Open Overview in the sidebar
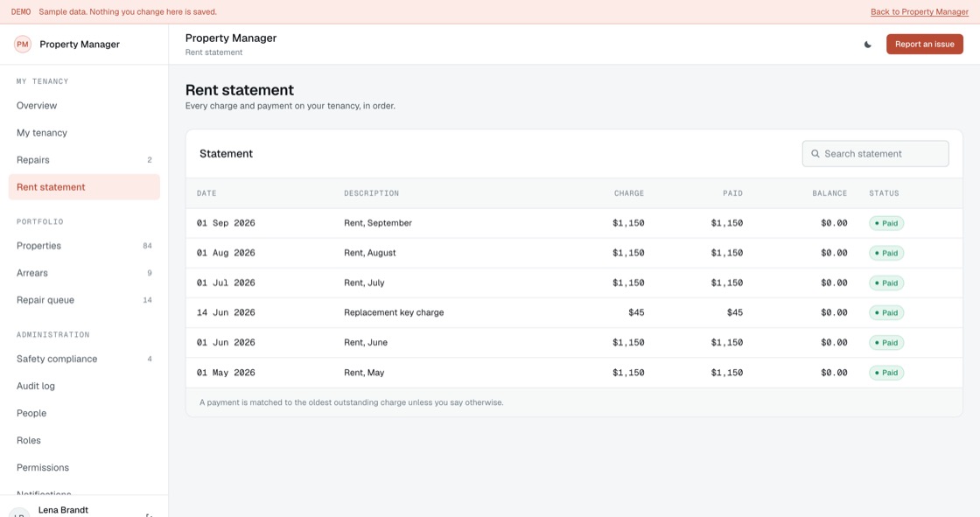980x517 pixels. click(x=84, y=106)
